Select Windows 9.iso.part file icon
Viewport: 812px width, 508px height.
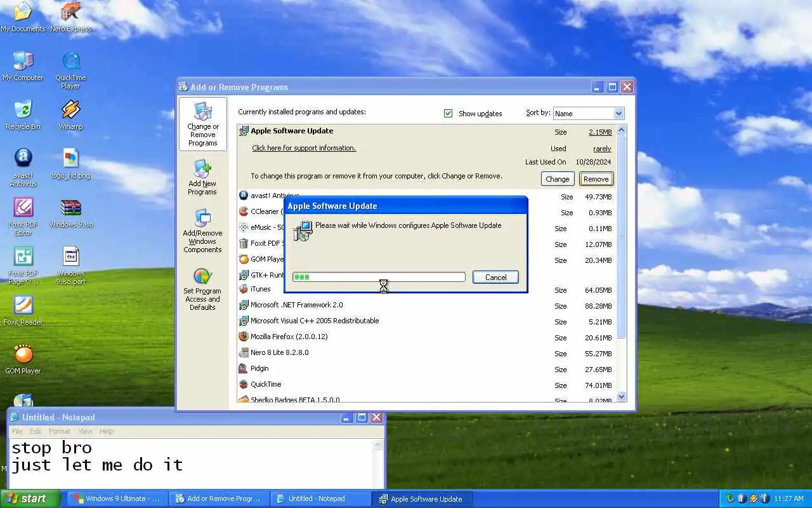[70, 265]
